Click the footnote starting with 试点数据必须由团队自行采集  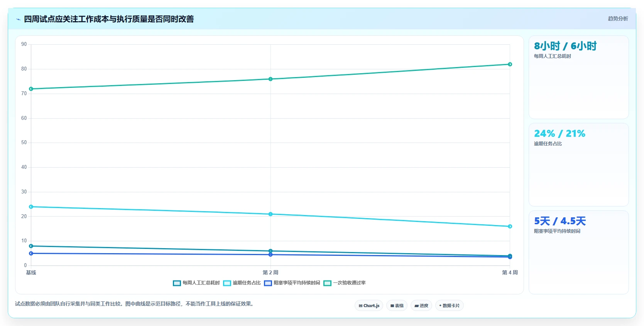point(135,304)
